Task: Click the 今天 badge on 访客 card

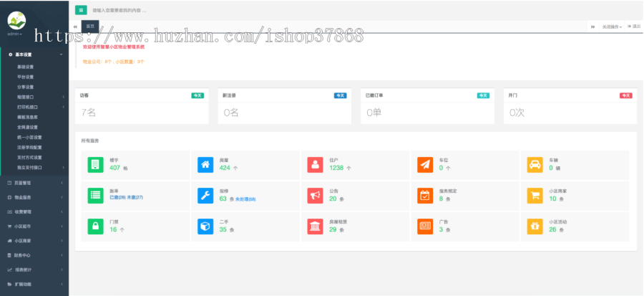Action: (x=197, y=95)
